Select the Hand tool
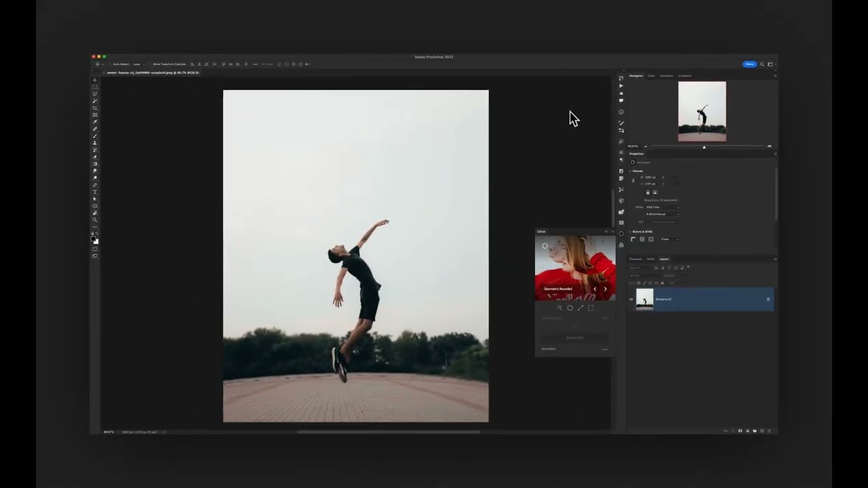Screen dimensions: 868x488 click(x=94, y=213)
